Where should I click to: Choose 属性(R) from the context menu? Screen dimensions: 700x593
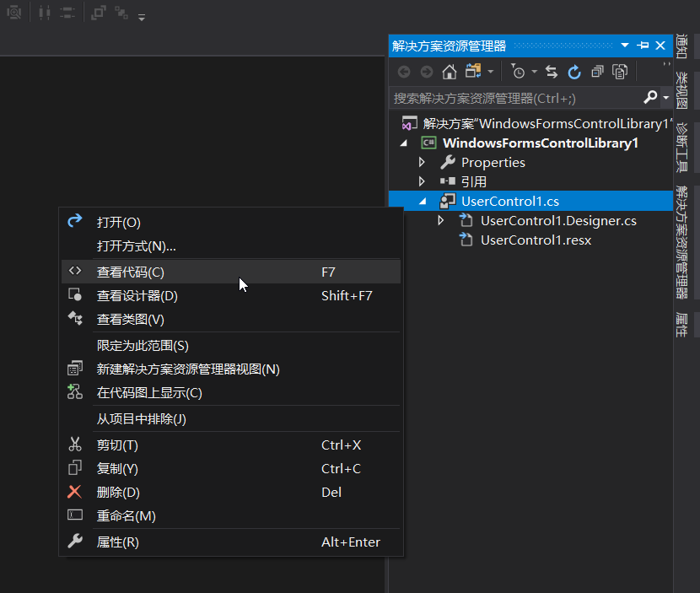tap(231, 542)
